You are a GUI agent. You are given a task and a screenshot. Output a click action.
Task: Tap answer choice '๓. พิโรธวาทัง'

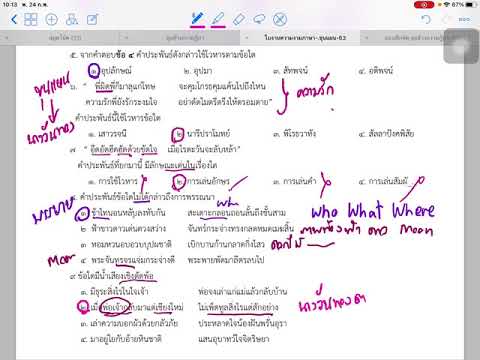coord(294,134)
